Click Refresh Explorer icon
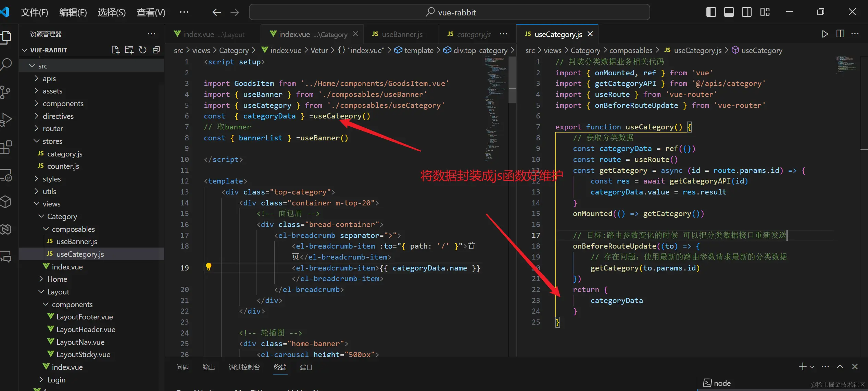This screenshot has height=391, width=868. pos(143,50)
